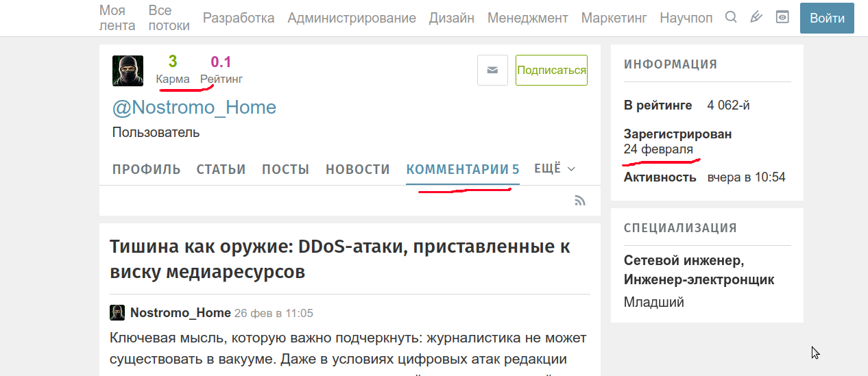Click the Младший level text

[654, 302]
